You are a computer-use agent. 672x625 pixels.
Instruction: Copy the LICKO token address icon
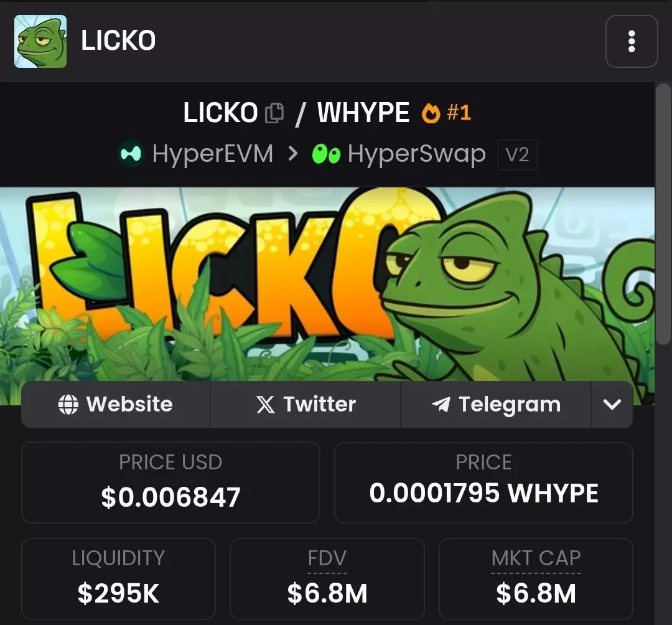274,113
